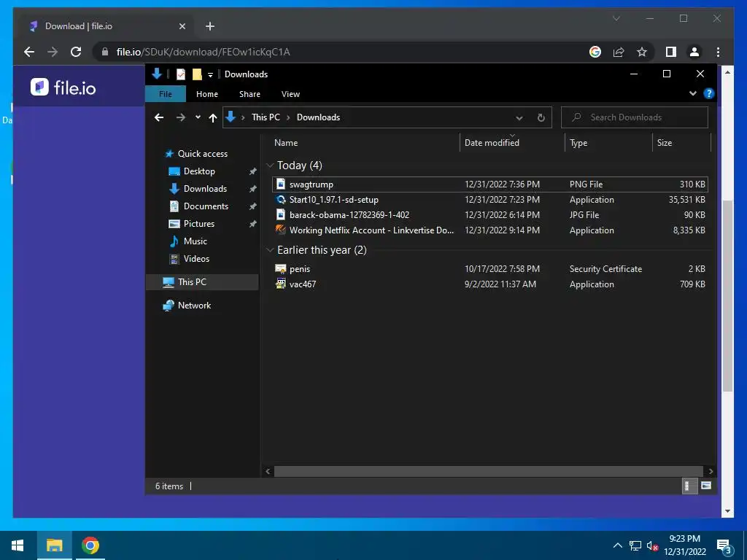The image size is (747, 560).
Task: Click the share this page icon in Chrome
Action: click(619, 52)
